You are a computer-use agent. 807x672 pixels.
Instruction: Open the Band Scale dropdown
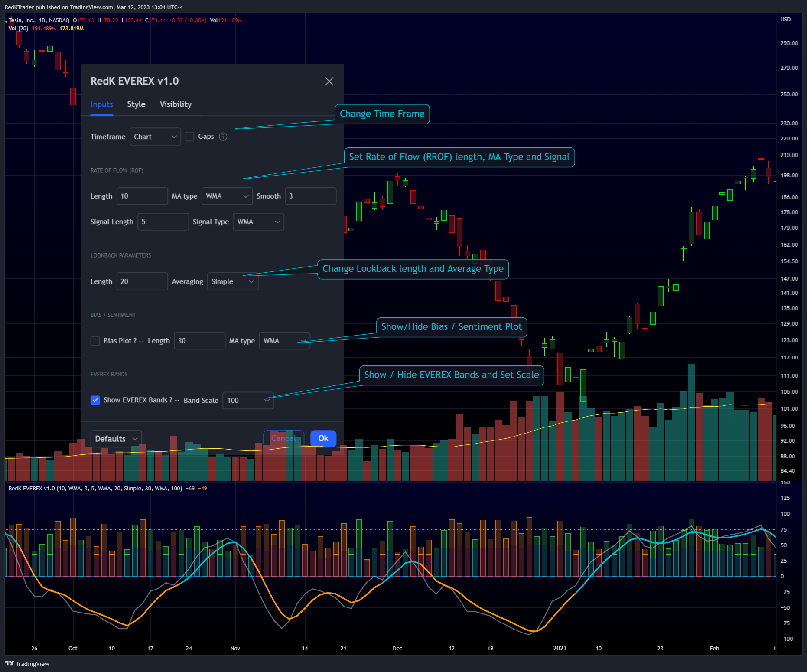(248, 400)
